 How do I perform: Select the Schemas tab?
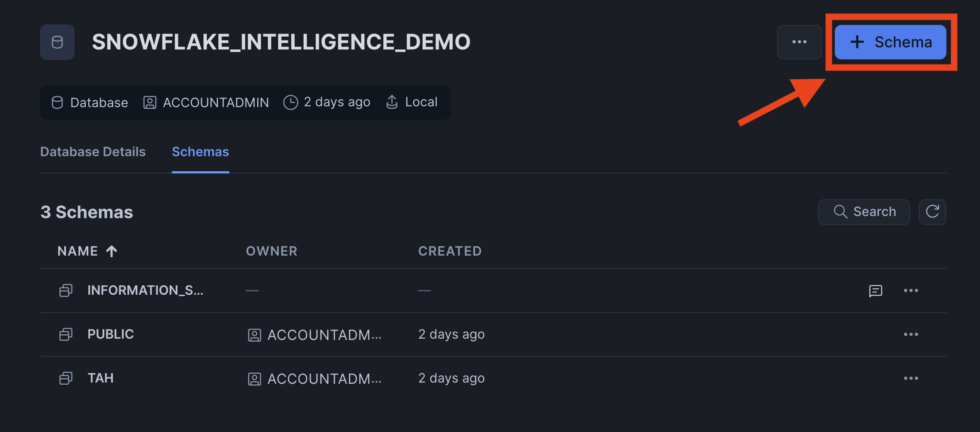pos(200,152)
